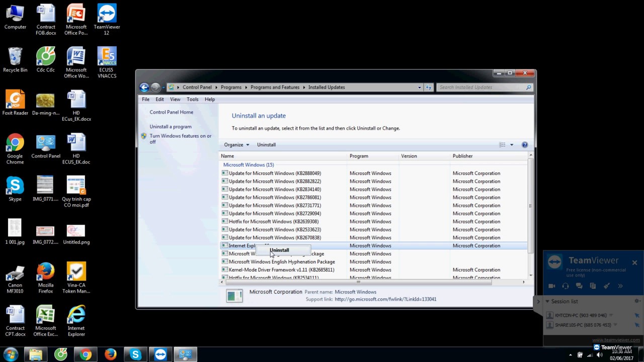Open the view options dropdown arrow
Screen dimensions: 644x362
click(512, 145)
